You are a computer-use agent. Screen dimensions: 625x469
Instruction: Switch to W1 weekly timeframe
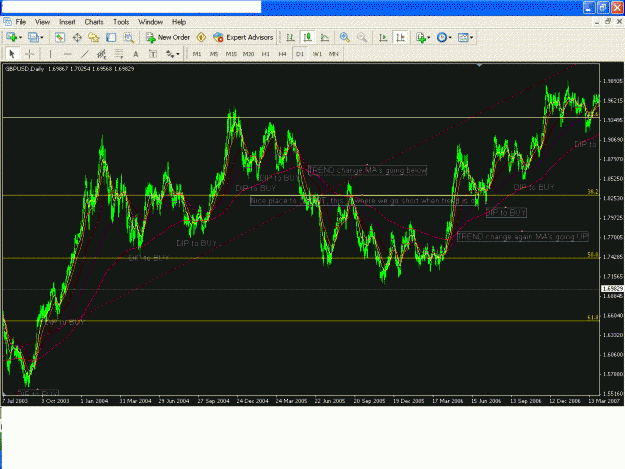pyautogui.click(x=317, y=54)
